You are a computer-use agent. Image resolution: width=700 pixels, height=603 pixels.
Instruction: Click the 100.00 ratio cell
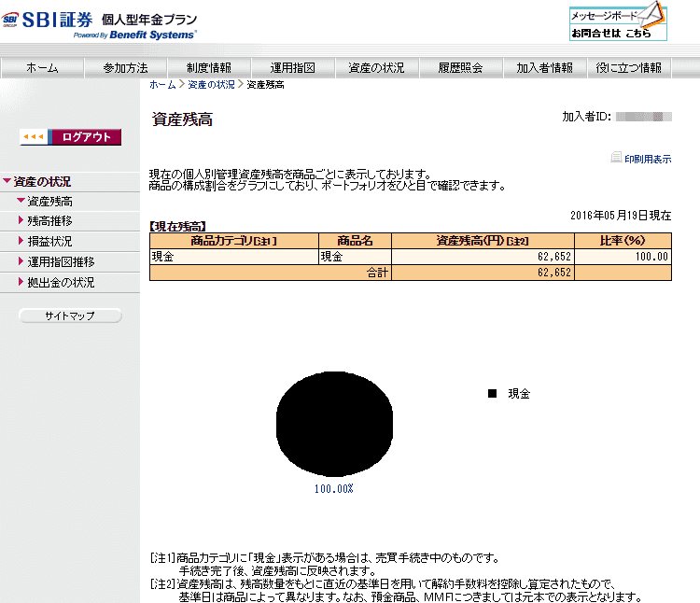[x=623, y=257]
